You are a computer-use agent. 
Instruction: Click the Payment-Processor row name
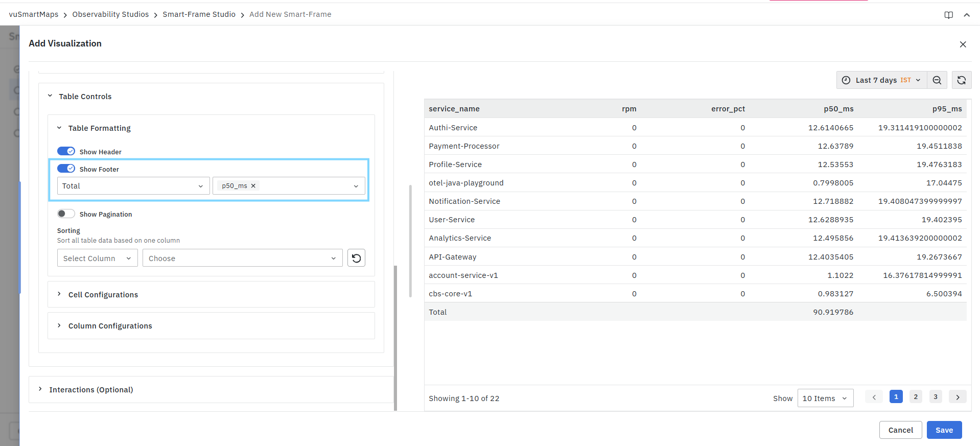(464, 146)
